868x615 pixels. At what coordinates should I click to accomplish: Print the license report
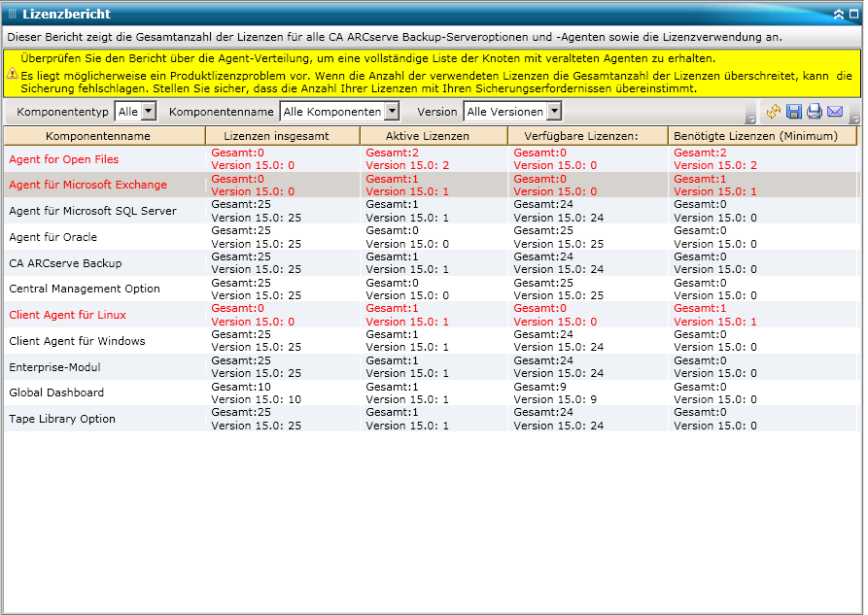(815, 112)
